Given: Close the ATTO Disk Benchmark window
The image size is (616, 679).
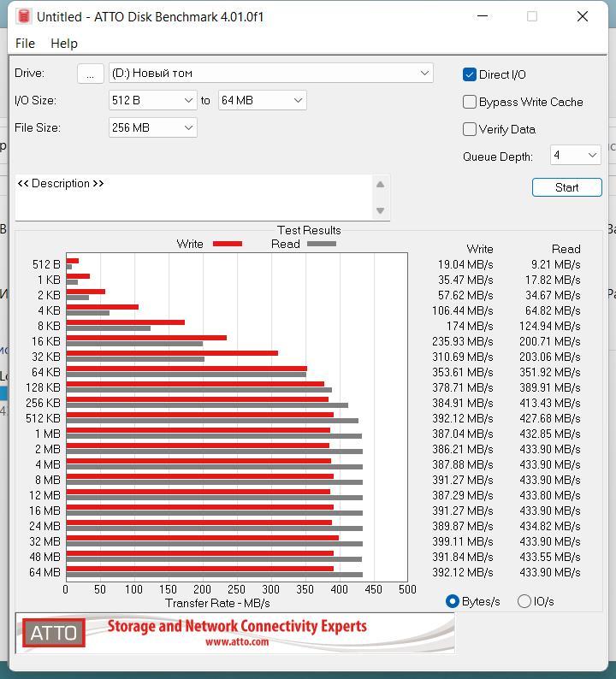Looking at the screenshot, I should click(x=583, y=16).
